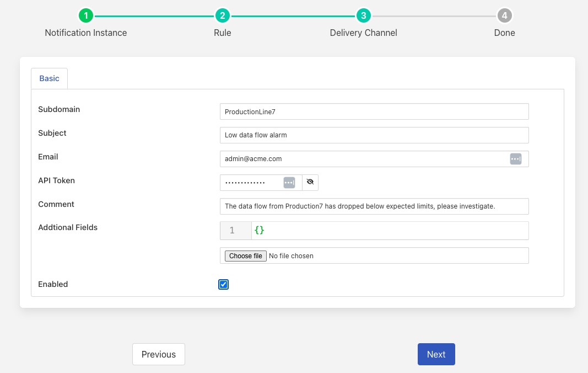Switch to the Basic tab

(x=49, y=78)
